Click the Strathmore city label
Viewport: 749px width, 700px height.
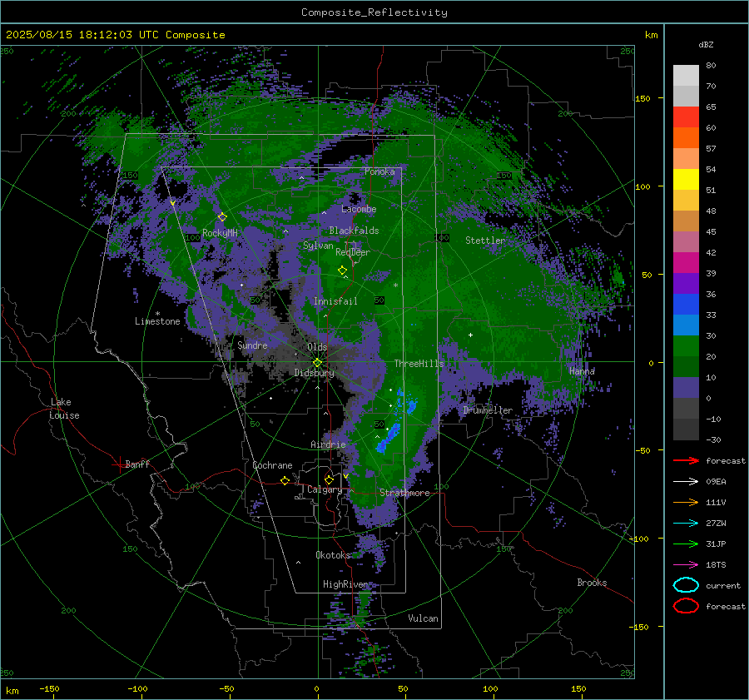[404, 493]
